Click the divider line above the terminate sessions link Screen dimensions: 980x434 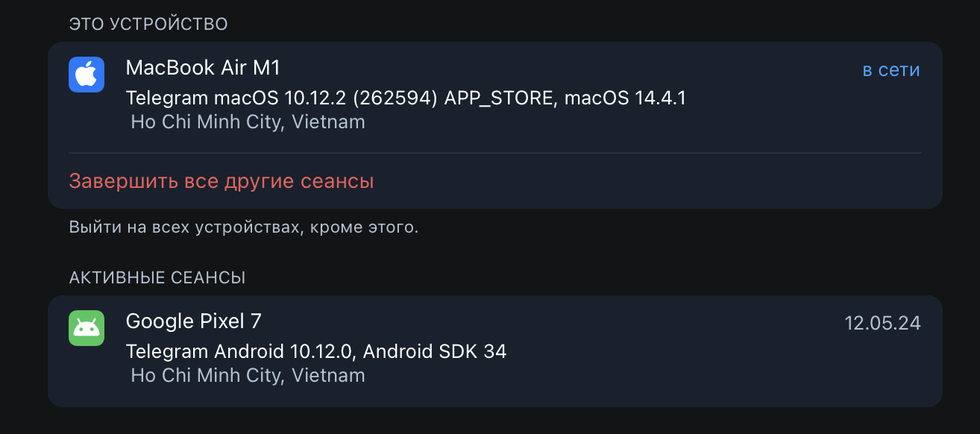pyautogui.click(x=495, y=153)
